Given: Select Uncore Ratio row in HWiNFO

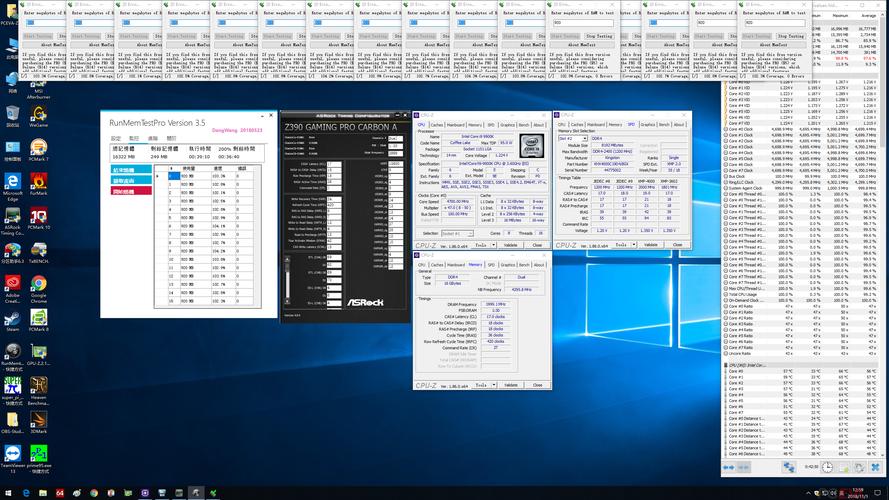Looking at the screenshot, I should point(802,354).
